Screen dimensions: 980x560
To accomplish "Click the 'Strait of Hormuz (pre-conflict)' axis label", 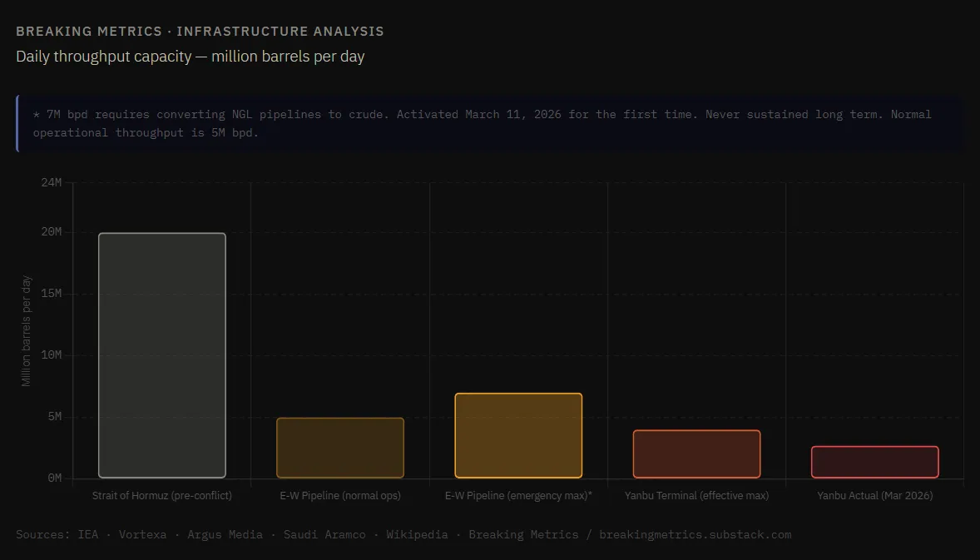I will click(x=162, y=495).
